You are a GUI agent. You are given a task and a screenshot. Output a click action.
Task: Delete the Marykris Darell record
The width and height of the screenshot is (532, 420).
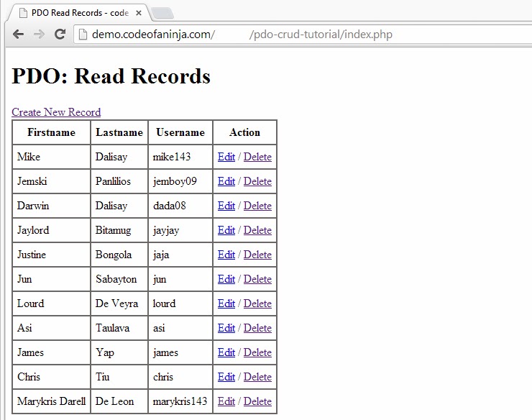(x=257, y=401)
